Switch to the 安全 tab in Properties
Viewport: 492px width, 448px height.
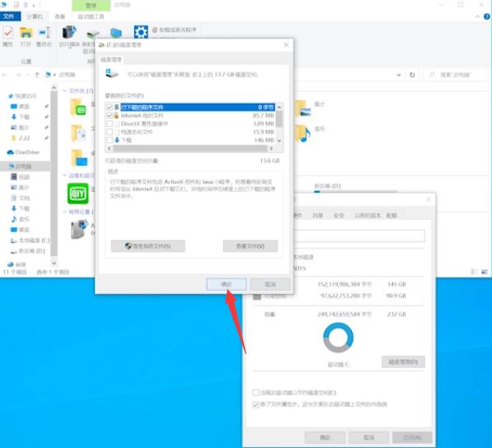pos(339,216)
